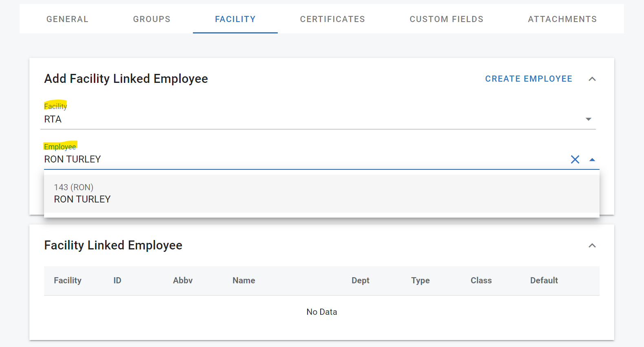Open the Groups tab
Viewport: 644px width, 347px height.
pos(152,19)
